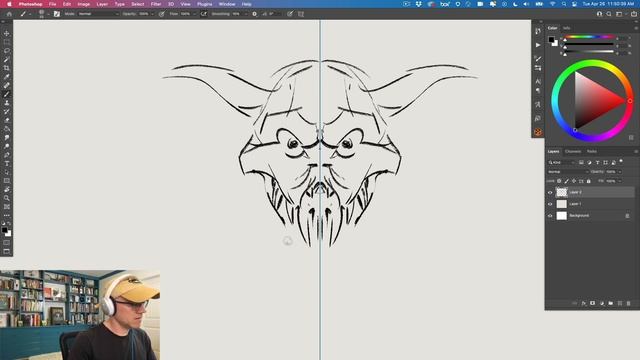640x360 pixels.
Task: Hide Layer 1 visibility eye
Action: (x=550, y=204)
